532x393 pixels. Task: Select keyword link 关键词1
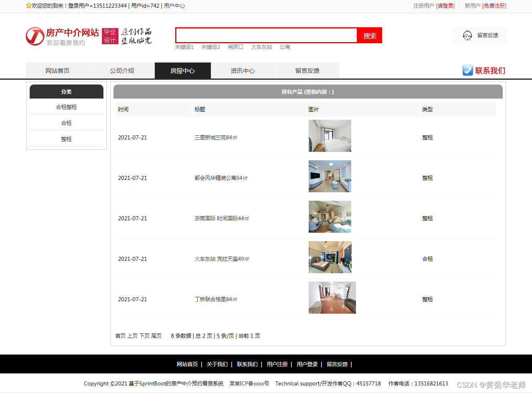(x=184, y=47)
